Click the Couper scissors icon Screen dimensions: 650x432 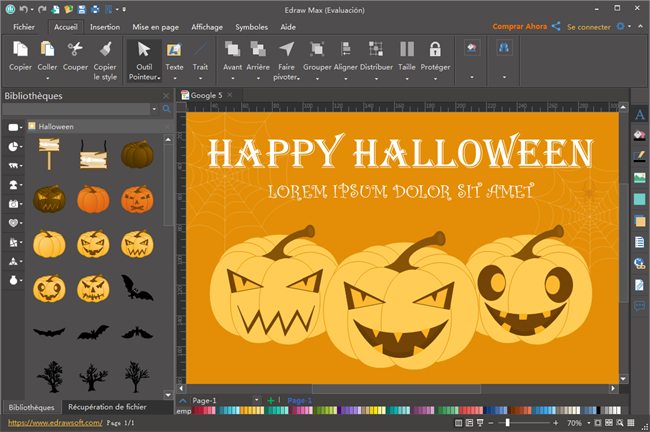(76, 49)
